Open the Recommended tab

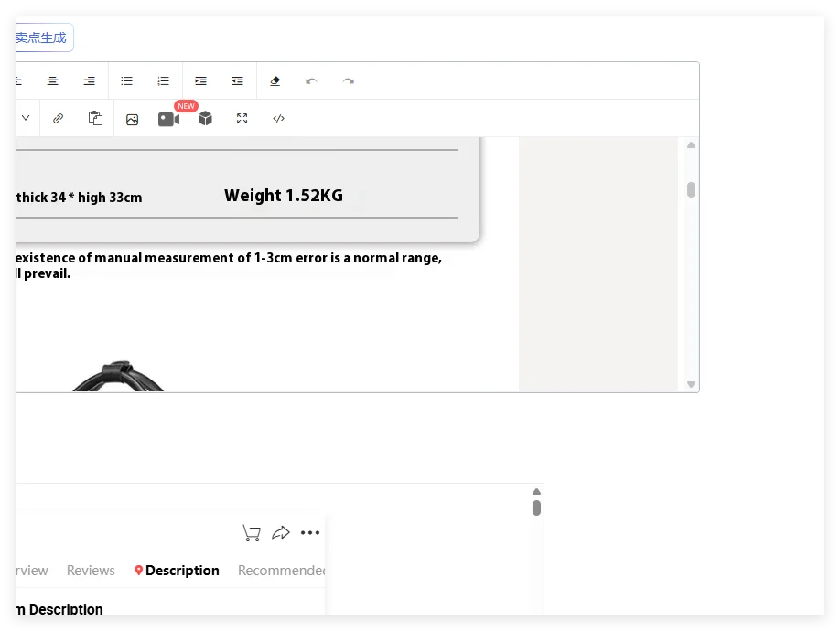[x=282, y=571]
